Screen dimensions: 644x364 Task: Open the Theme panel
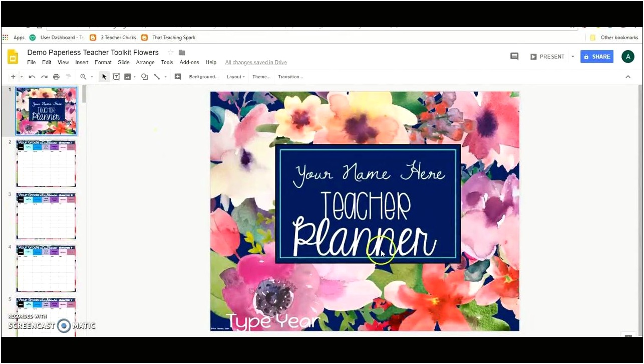[x=261, y=77]
